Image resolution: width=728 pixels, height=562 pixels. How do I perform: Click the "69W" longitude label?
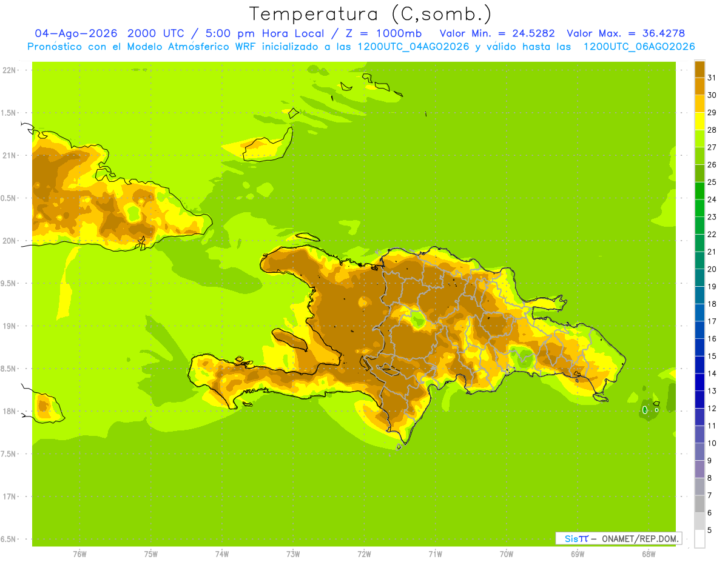(x=578, y=554)
